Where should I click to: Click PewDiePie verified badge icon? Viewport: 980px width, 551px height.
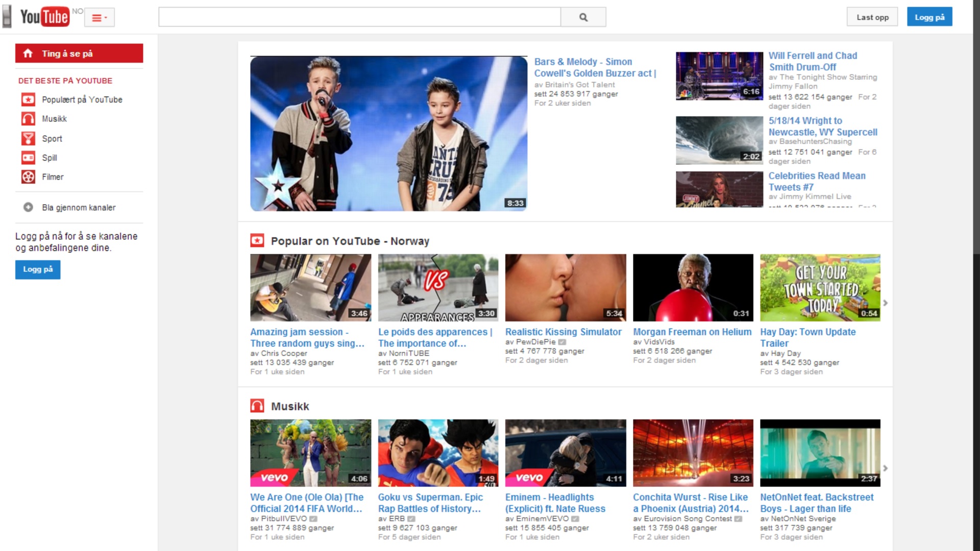pyautogui.click(x=562, y=342)
